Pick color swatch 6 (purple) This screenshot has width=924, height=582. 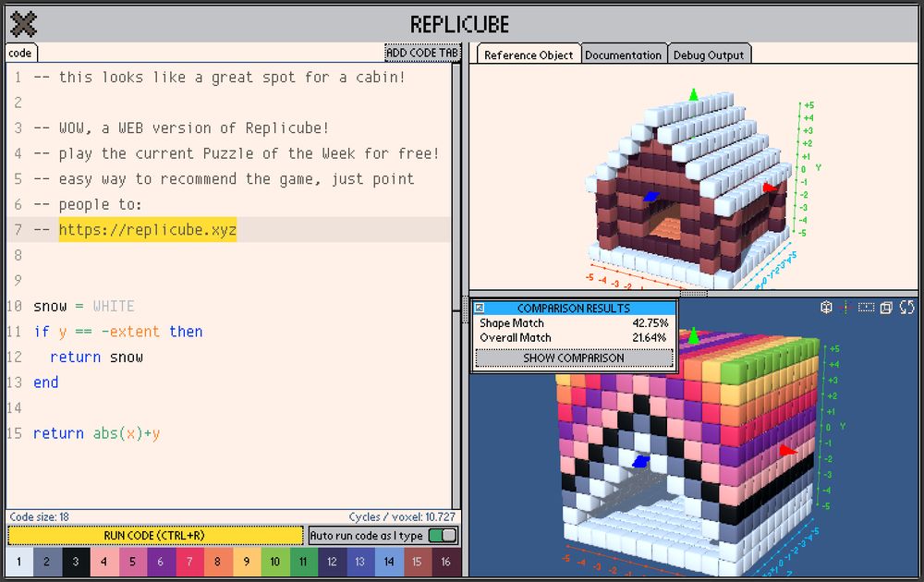[160, 562]
